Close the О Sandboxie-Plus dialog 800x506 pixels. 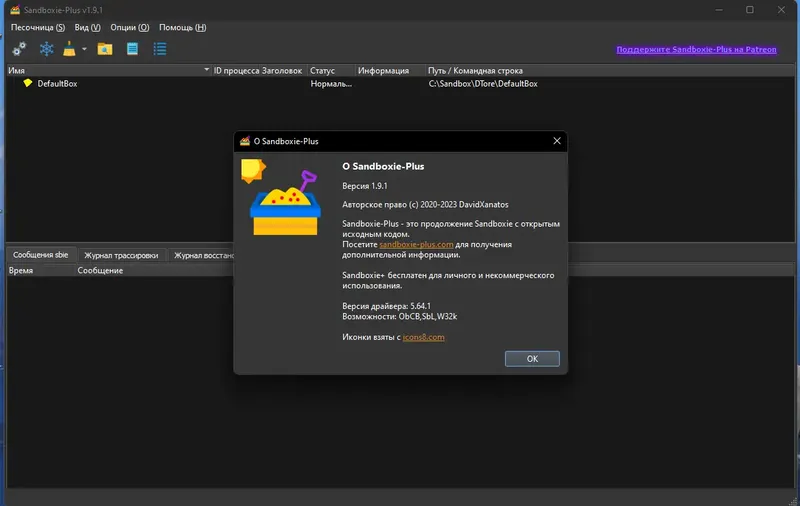click(557, 141)
